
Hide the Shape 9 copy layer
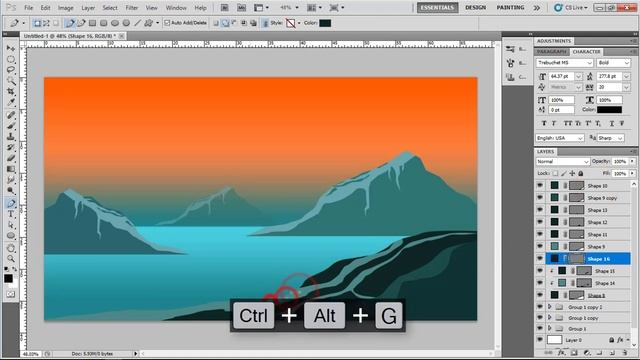click(540, 198)
